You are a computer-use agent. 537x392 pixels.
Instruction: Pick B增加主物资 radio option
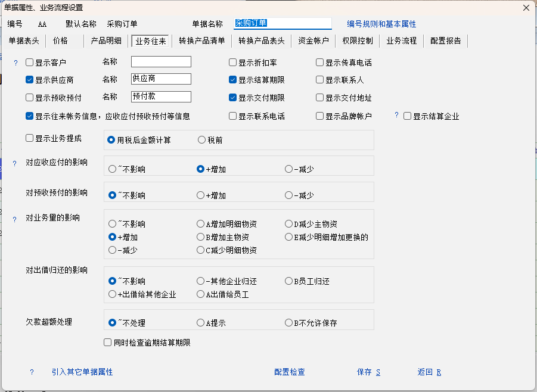click(x=201, y=237)
